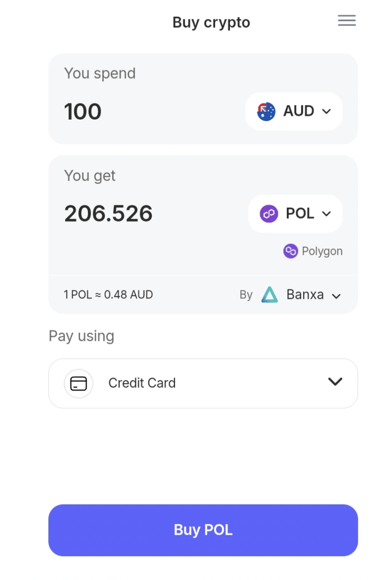Click the Buy POL button
The image size is (392, 580).
[203, 530]
